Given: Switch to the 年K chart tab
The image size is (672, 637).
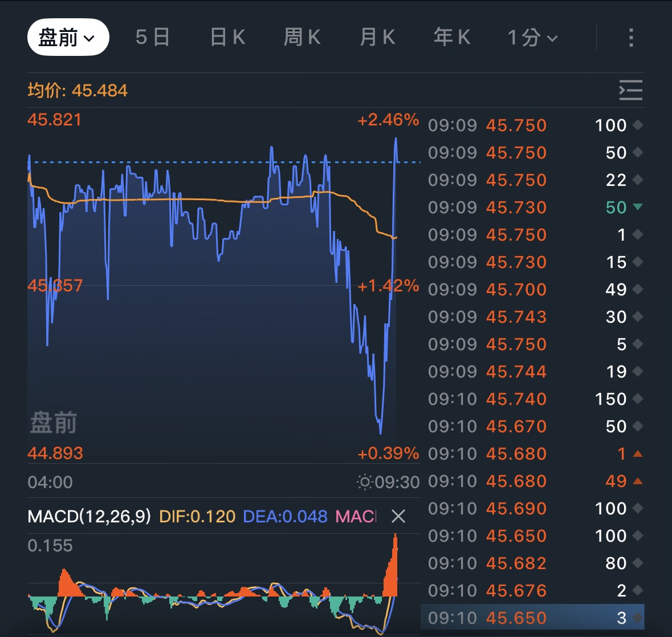Looking at the screenshot, I should [452, 37].
